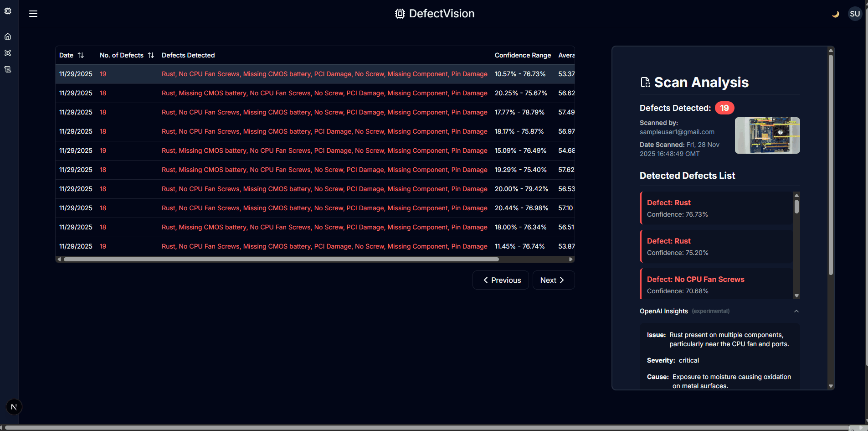This screenshot has width=868, height=431.
Task: Select the No CPU Fan Screws defect card
Action: coord(716,285)
